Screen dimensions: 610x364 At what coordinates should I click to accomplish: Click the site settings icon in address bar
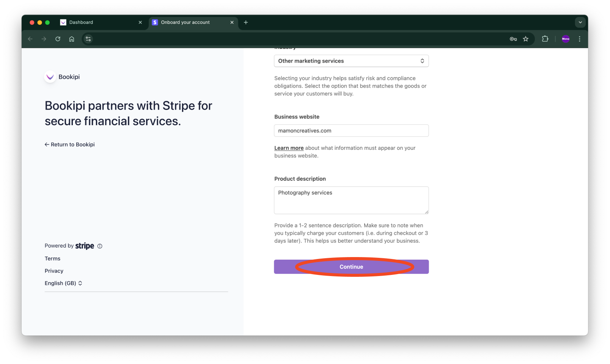(88, 39)
